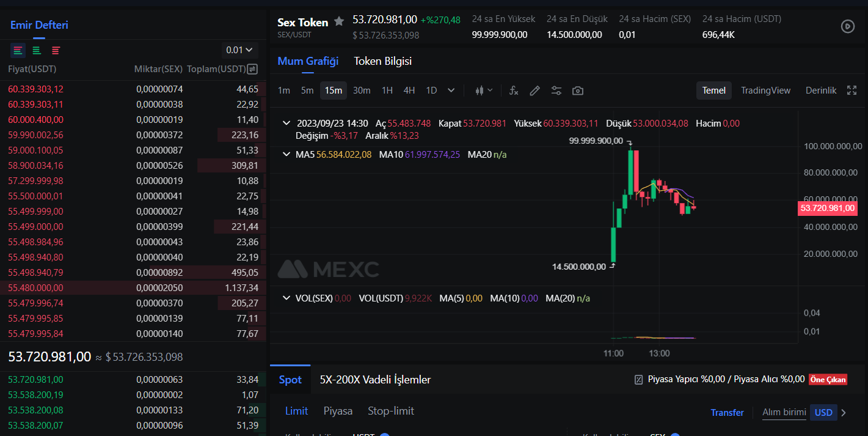This screenshot has height=436, width=868.
Task: Click the 24 sa Hacim (USDT) value 696,44K
Action: point(718,35)
